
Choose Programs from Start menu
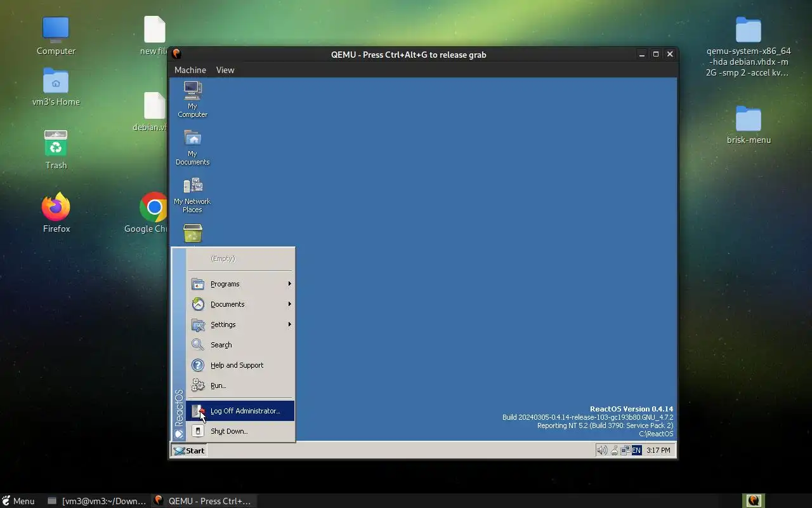pyautogui.click(x=241, y=284)
